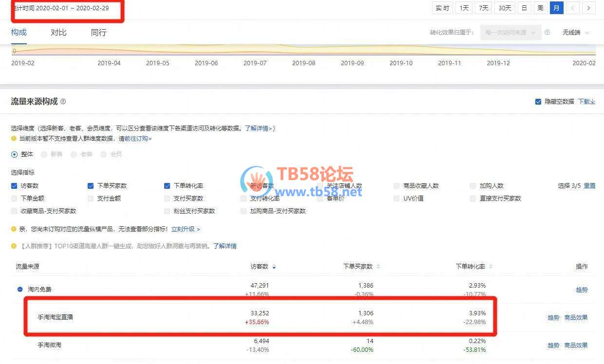Sort the table by 下单转化率 column arrow
The width and height of the screenshot is (604, 364).
point(491,267)
